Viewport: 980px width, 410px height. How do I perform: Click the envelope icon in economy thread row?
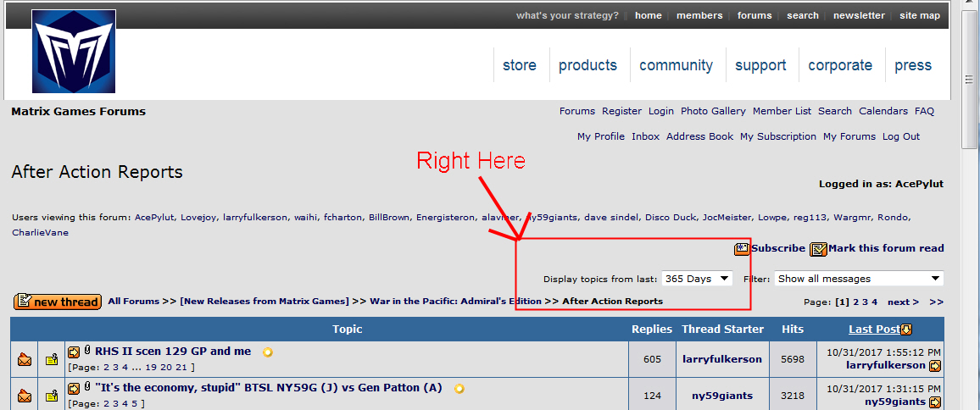click(25, 396)
